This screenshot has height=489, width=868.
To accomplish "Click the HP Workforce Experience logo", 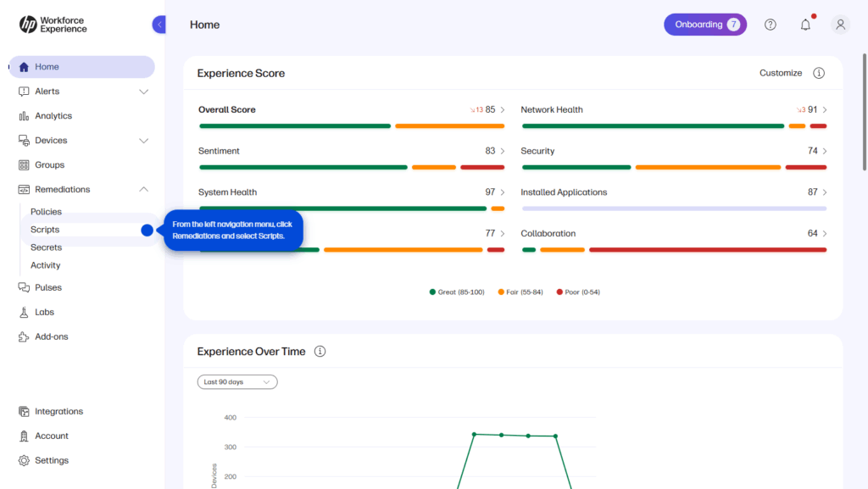I will (53, 25).
